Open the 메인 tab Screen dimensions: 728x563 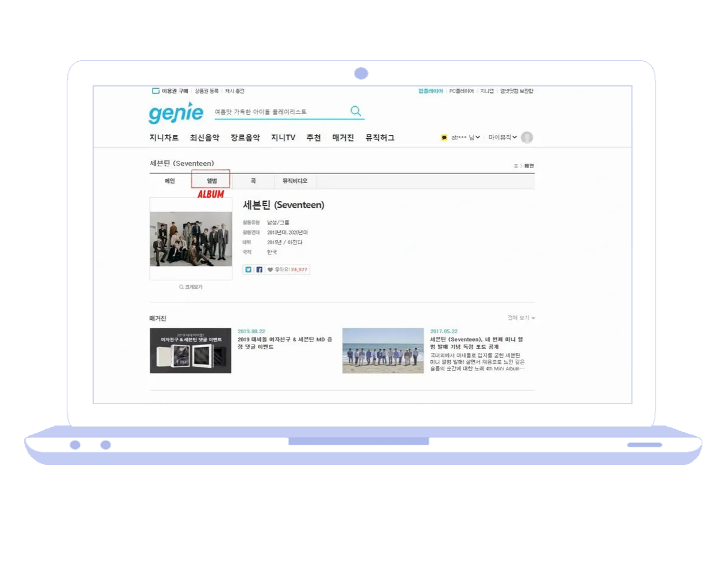[170, 181]
